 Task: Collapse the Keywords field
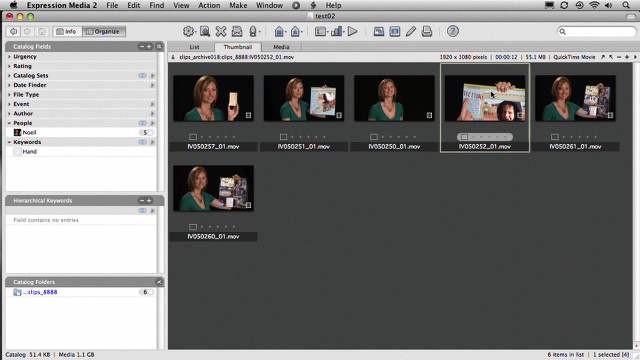[x=9, y=142]
